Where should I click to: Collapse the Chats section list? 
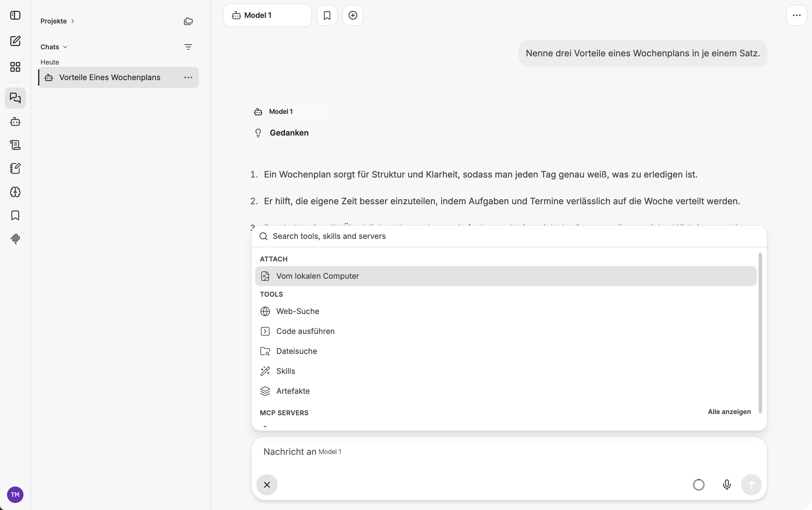pyautogui.click(x=54, y=47)
